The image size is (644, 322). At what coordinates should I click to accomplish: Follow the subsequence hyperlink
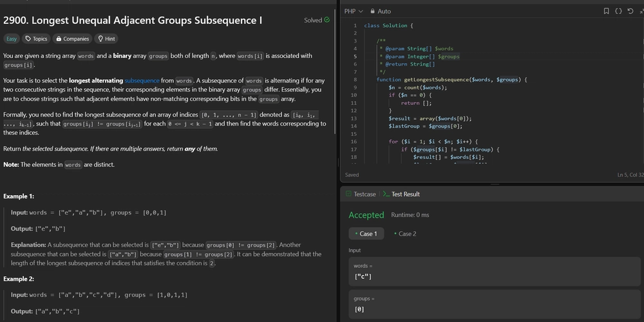coord(142,80)
